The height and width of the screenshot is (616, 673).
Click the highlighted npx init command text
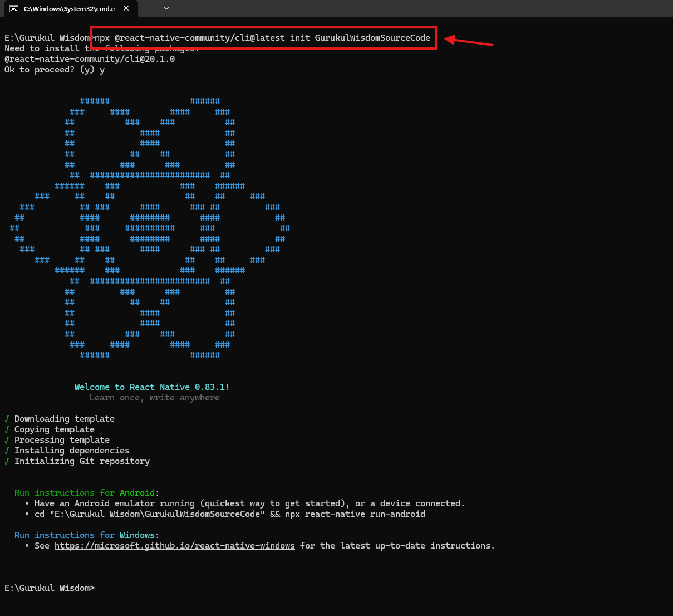pyautogui.click(x=263, y=38)
